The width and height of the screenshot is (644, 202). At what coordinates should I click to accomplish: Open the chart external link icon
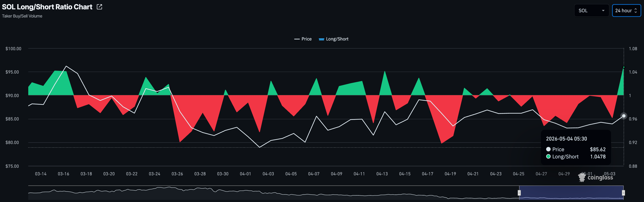[x=99, y=7]
